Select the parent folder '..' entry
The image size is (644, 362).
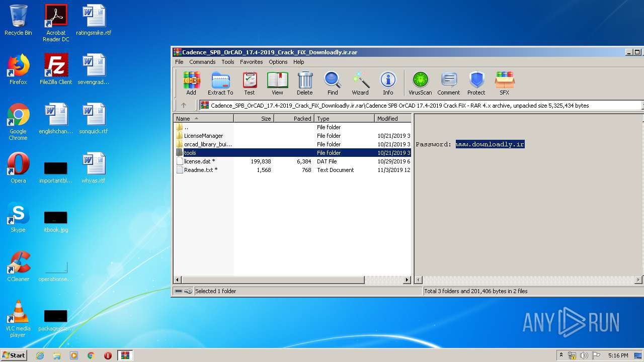(x=292, y=127)
